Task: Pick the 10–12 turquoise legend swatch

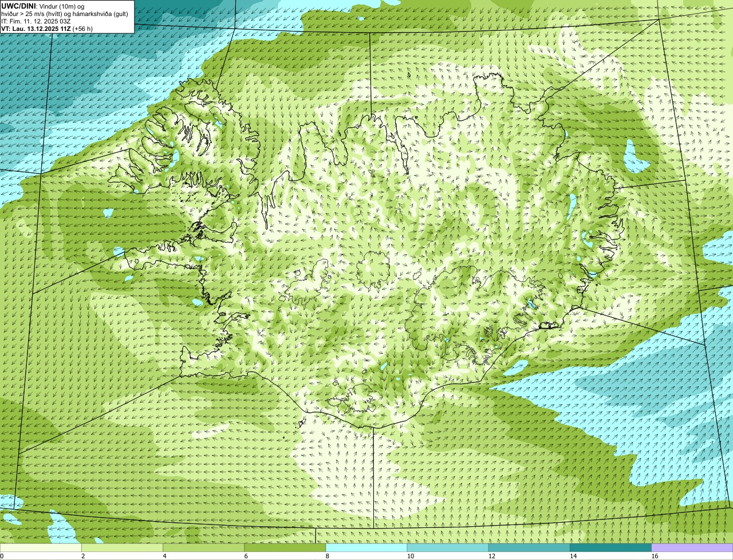Action: click(448, 547)
